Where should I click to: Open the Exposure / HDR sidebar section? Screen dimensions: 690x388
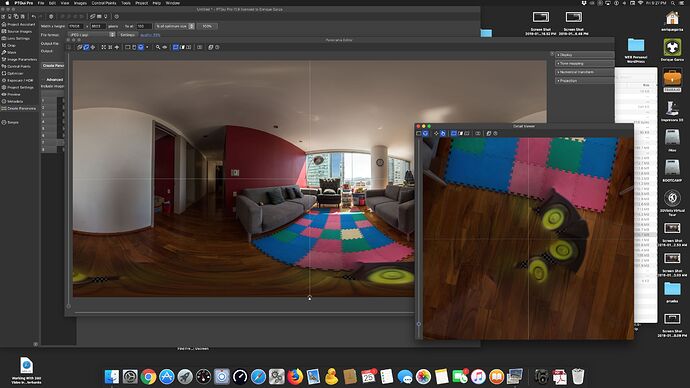(x=18, y=81)
